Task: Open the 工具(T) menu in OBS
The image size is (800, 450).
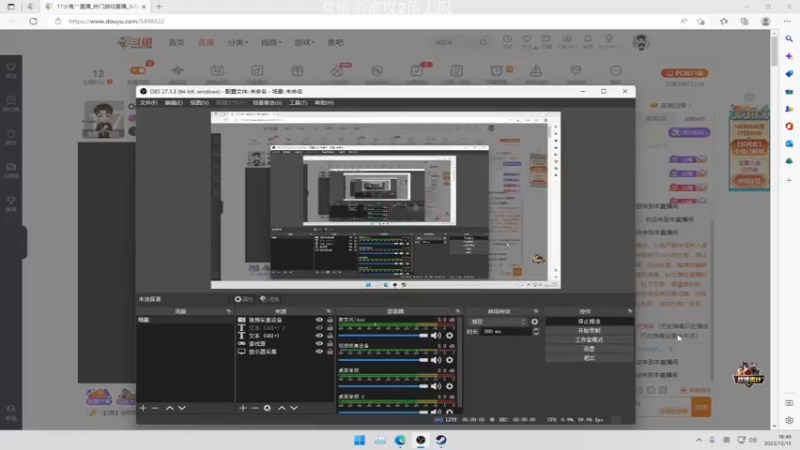Action: click(x=298, y=103)
